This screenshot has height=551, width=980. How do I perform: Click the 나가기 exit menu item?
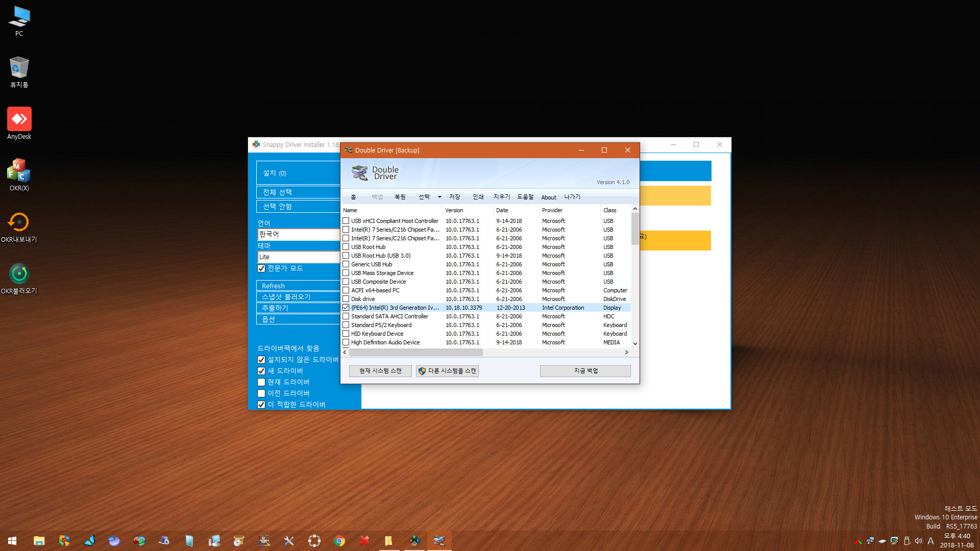[x=572, y=197]
